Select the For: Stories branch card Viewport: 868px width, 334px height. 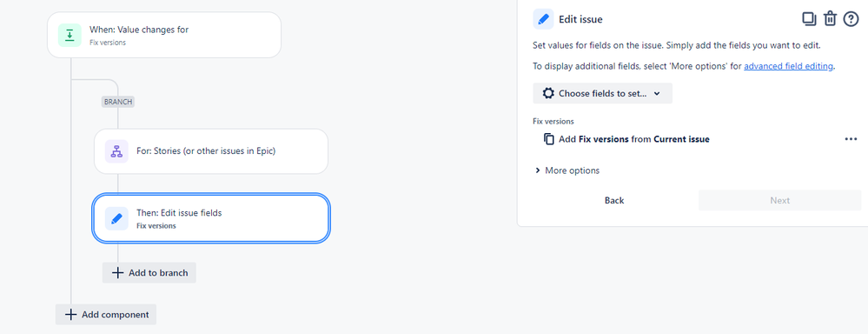pos(211,151)
